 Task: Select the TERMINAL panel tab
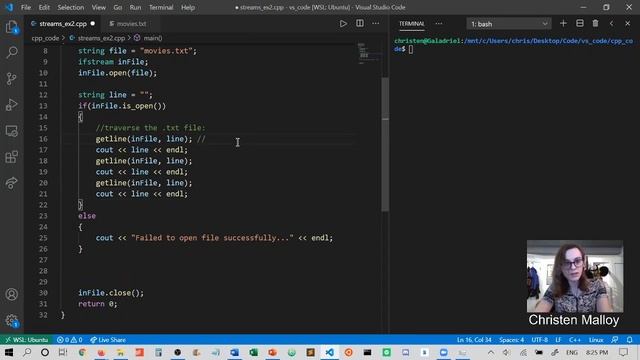[411, 24]
